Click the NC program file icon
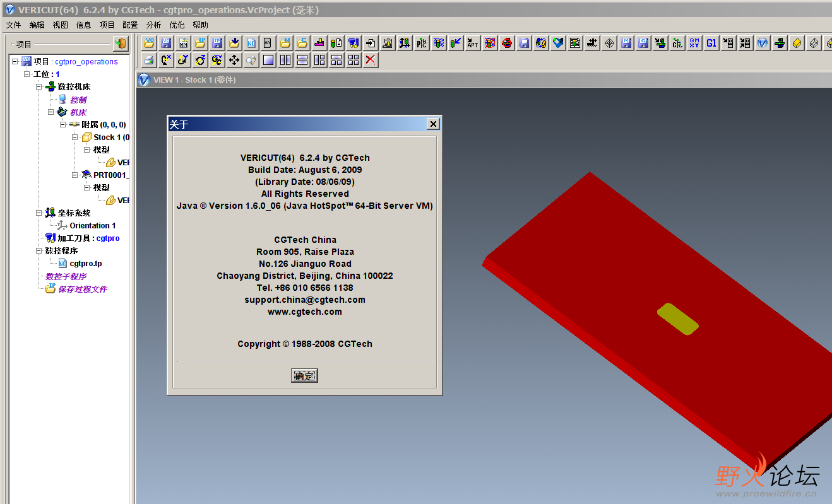The width and height of the screenshot is (832, 504). tap(251, 43)
